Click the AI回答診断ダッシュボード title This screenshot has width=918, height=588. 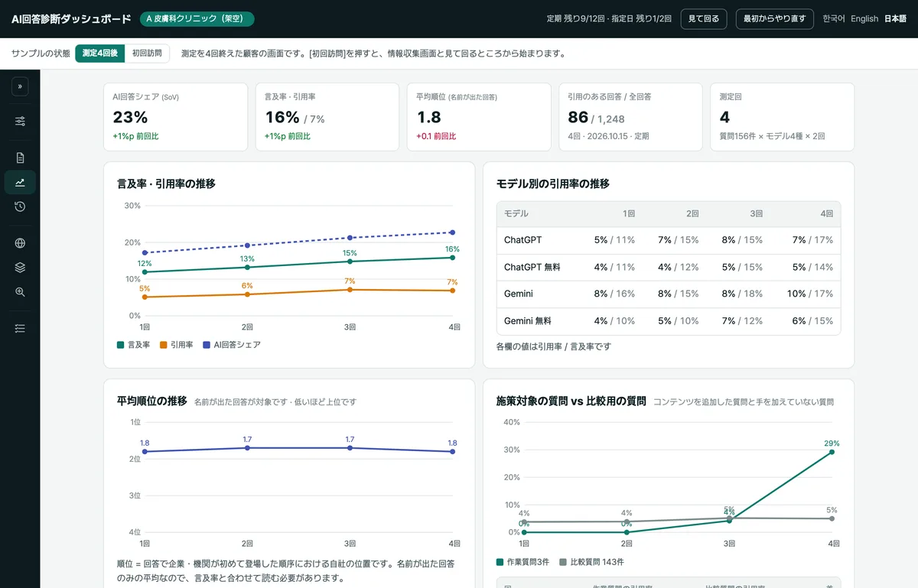click(71, 19)
